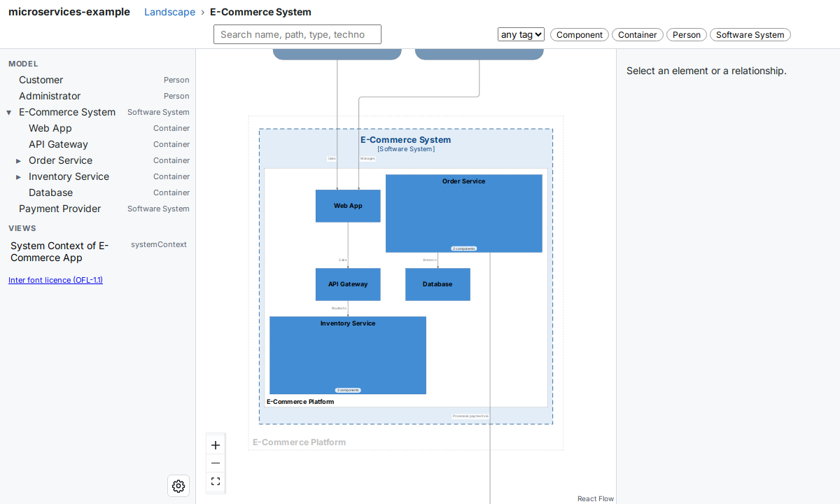The height and width of the screenshot is (504, 840).
Task: Expand Order Service tree node
Action: tap(19, 161)
